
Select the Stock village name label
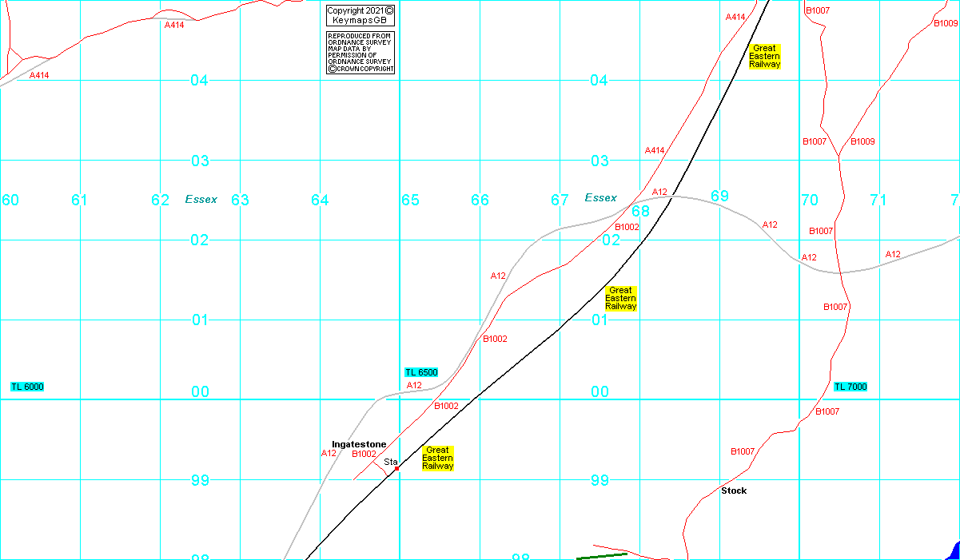734,490
